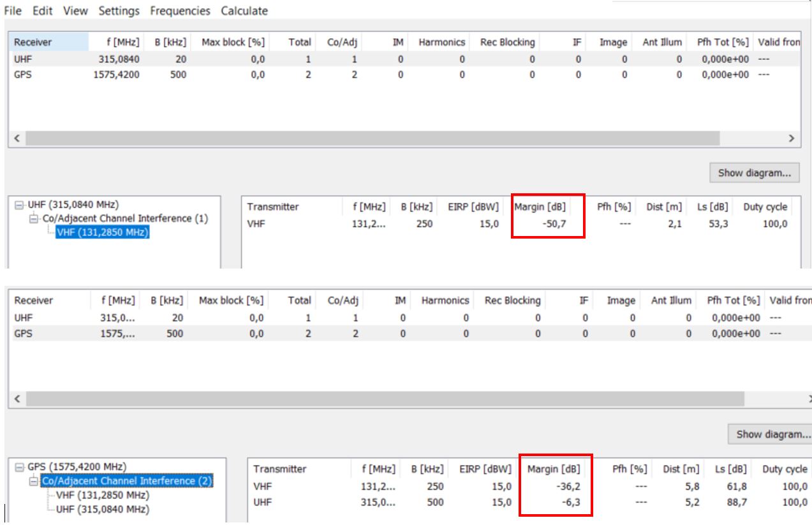
Task: Select Co/Adjacent Channel Interference (2) tree item
Action: pyautogui.click(x=127, y=480)
